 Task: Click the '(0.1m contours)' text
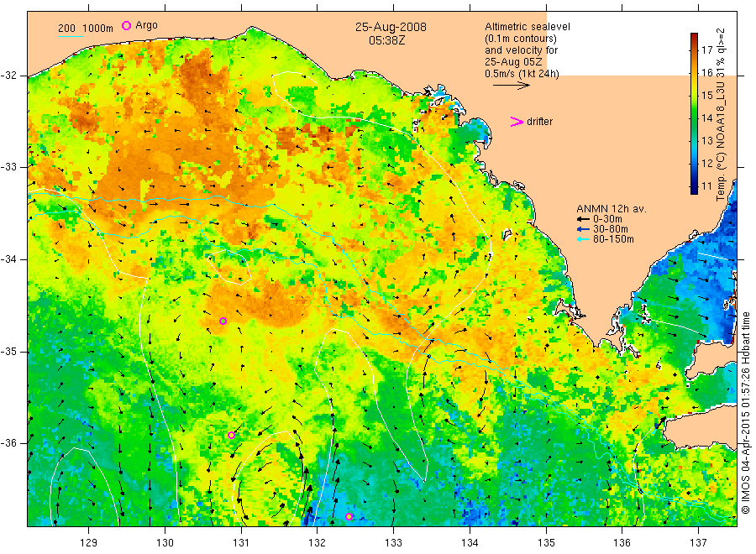[521, 39]
